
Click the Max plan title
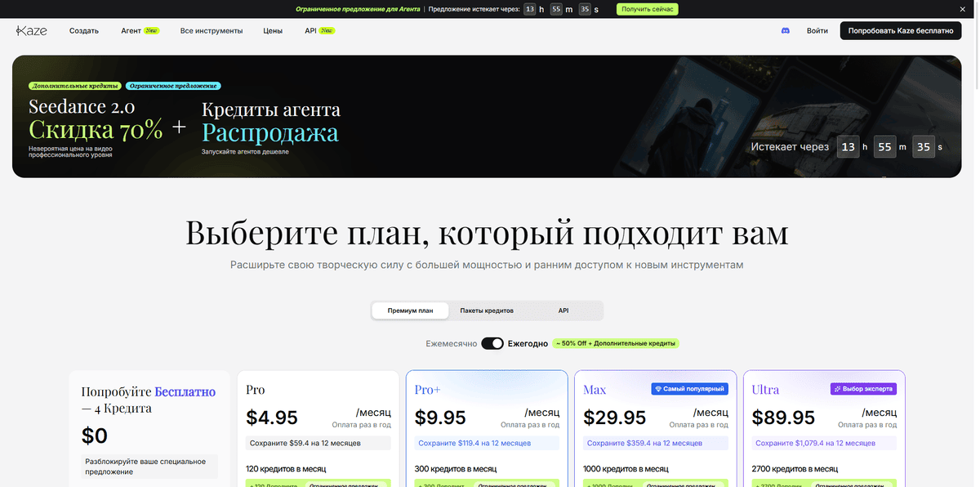click(x=595, y=390)
